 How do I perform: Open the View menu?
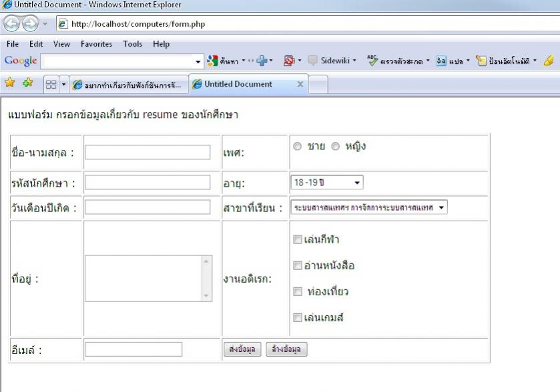point(61,44)
